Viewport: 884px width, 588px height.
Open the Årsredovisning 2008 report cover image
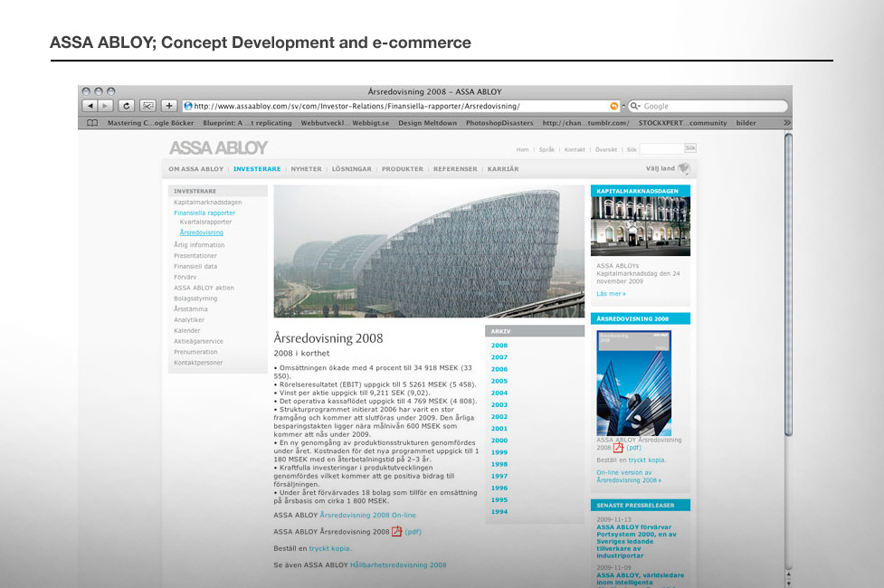[633, 383]
